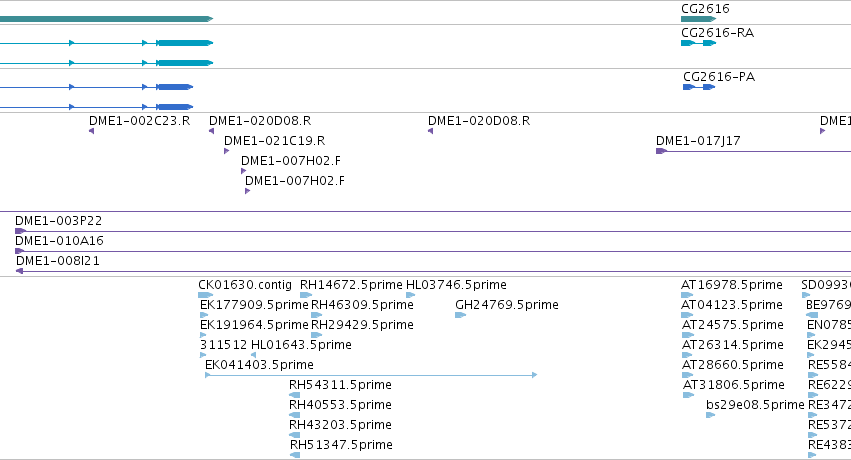851x460 pixels.
Task: Select the EK041403.5prime long alignment line
Action: click(x=371, y=375)
